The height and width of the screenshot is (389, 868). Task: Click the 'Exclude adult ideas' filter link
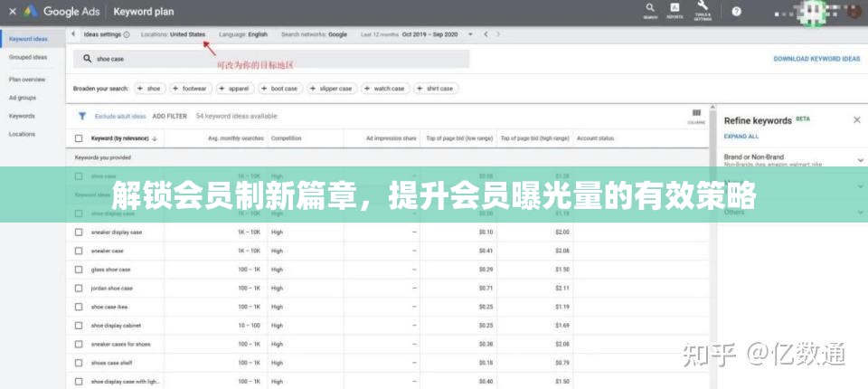tap(120, 117)
